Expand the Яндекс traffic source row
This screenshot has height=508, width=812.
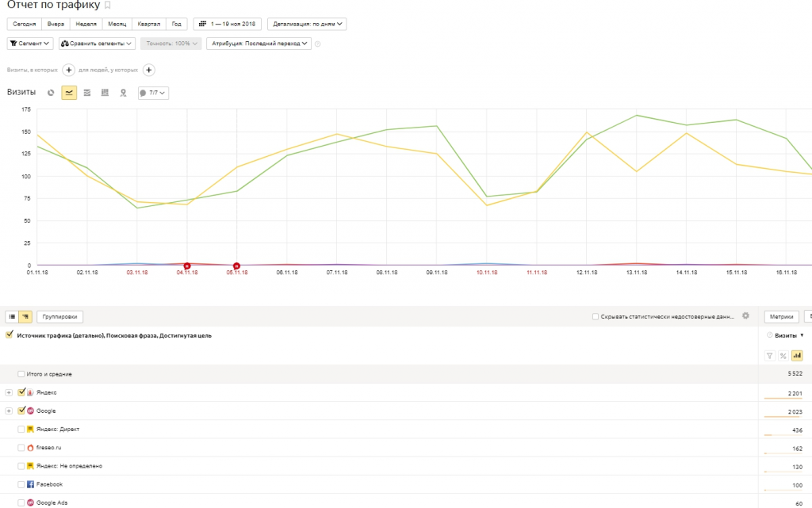9,392
